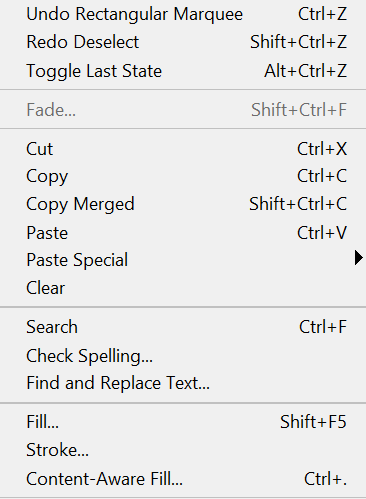Choose Copy Merged

[x=183, y=204]
